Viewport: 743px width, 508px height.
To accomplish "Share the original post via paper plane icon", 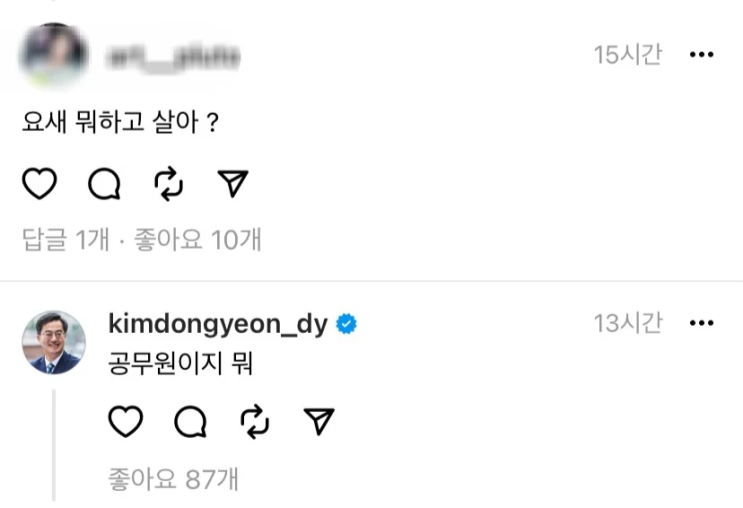I will [233, 183].
